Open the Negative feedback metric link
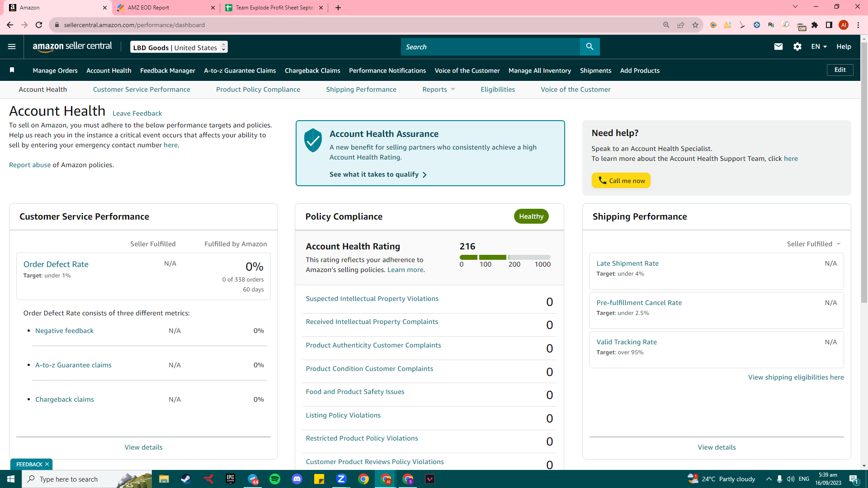The image size is (868, 488). [x=65, y=331]
